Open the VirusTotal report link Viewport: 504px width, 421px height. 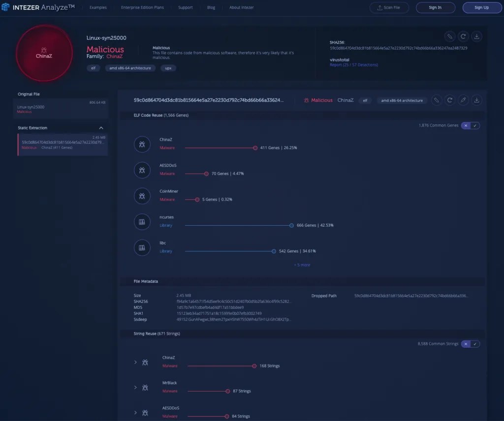click(354, 65)
